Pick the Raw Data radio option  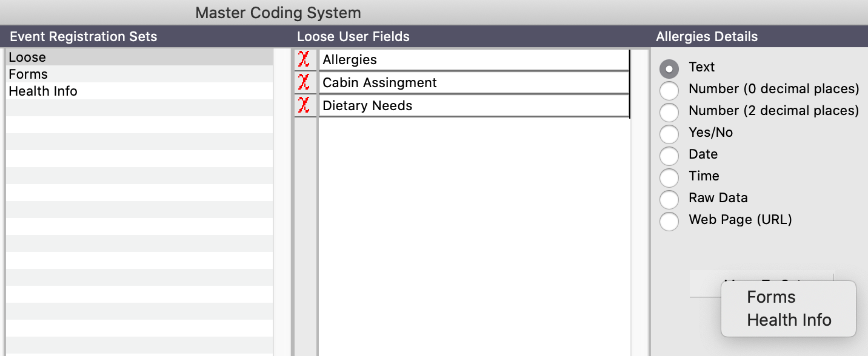(x=669, y=199)
